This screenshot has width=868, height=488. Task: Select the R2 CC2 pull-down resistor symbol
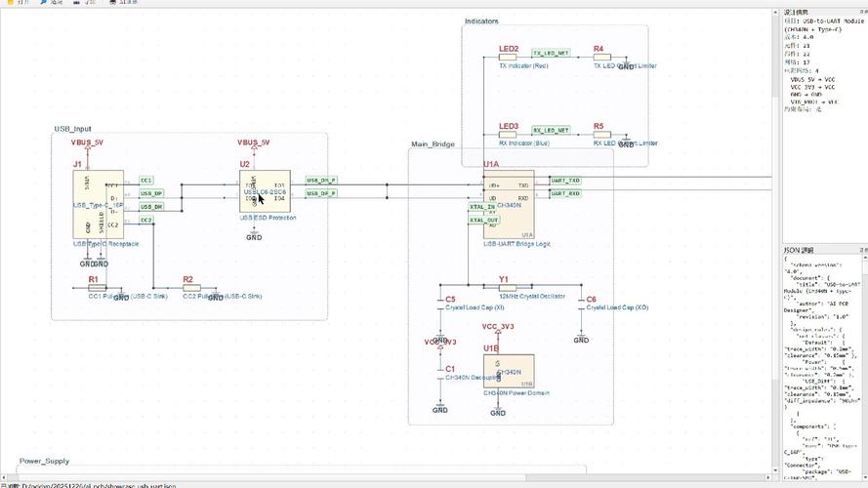[x=191, y=288]
